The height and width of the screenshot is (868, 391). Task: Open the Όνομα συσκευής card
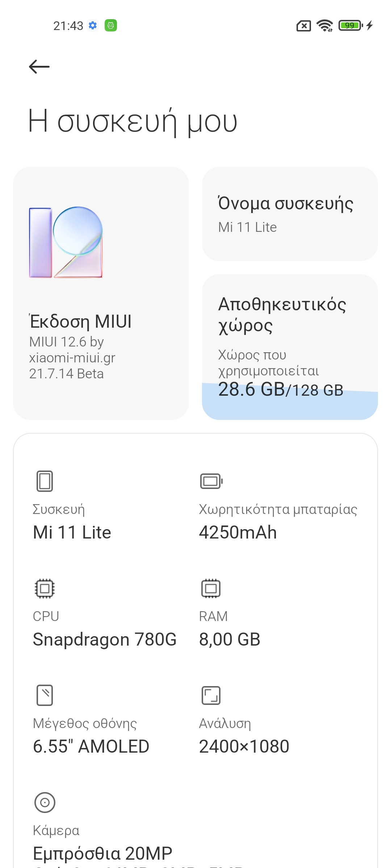point(290,214)
